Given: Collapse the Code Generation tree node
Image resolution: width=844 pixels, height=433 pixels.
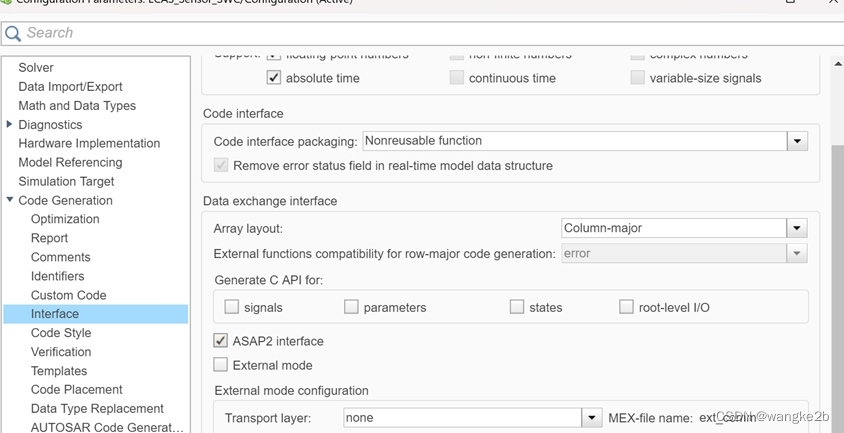Looking at the screenshot, I should [x=10, y=200].
